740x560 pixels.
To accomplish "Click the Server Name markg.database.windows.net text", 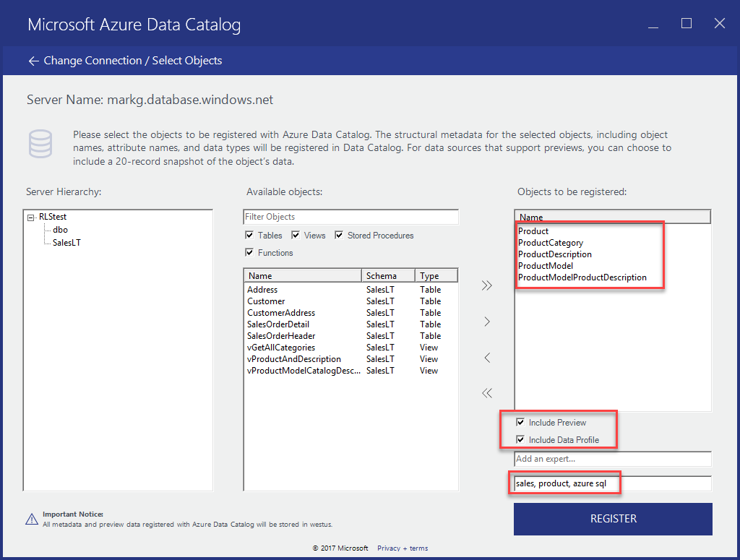I will 150,100.
